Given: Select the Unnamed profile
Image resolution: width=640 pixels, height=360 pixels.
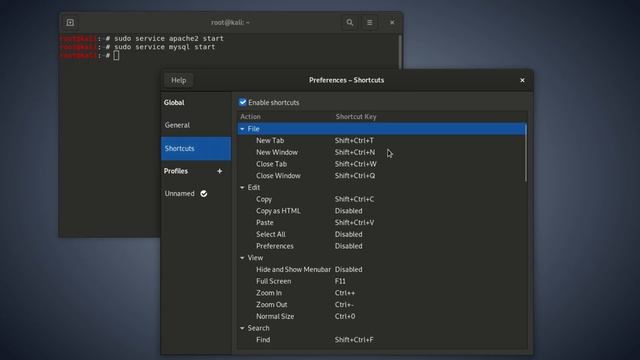Looking at the screenshot, I should [x=196, y=193].
